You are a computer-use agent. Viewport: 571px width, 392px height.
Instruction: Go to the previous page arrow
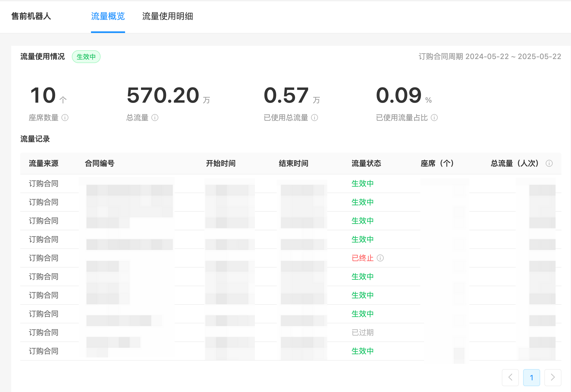pos(510,377)
